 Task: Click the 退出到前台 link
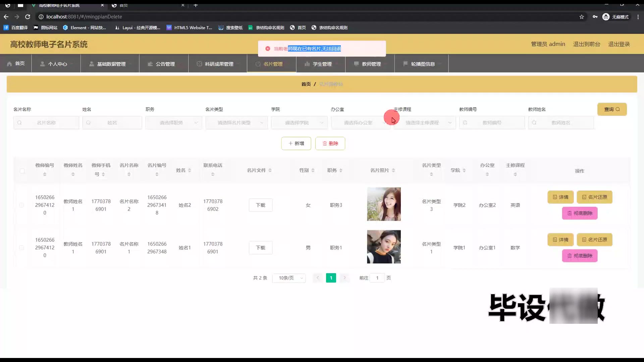click(x=587, y=44)
